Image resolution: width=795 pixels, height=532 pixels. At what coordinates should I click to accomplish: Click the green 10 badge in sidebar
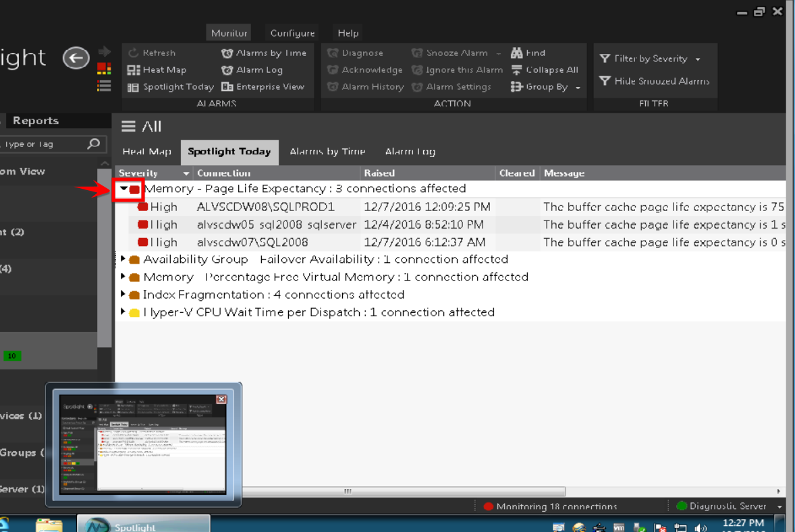click(x=11, y=356)
